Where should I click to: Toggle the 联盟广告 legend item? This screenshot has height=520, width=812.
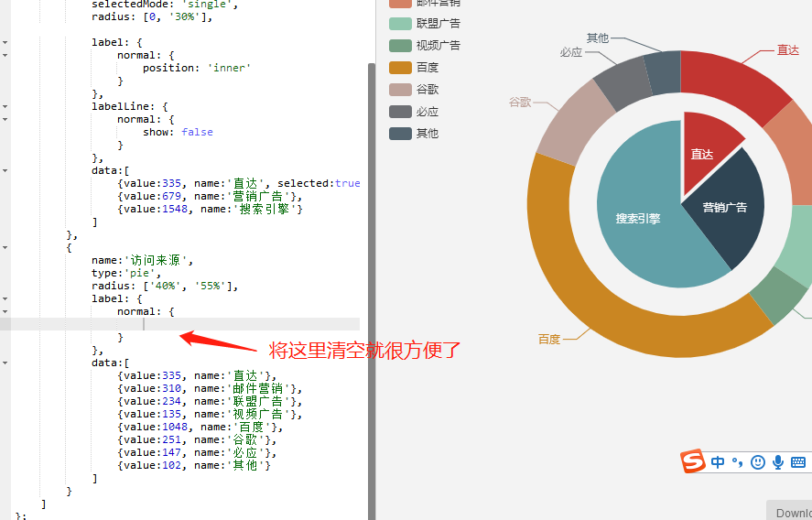(425, 23)
